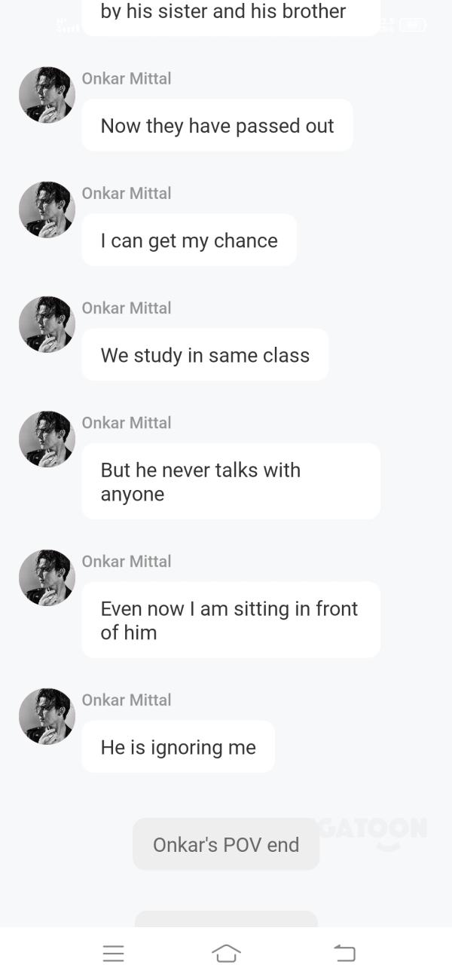Tap the "But he never talks with anyone" message
452x980 pixels.
coord(231,482)
